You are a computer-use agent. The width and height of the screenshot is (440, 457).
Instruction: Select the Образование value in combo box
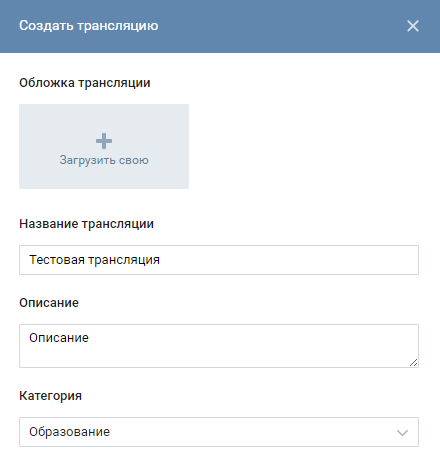pyautogui.click(x=69, y=432)
